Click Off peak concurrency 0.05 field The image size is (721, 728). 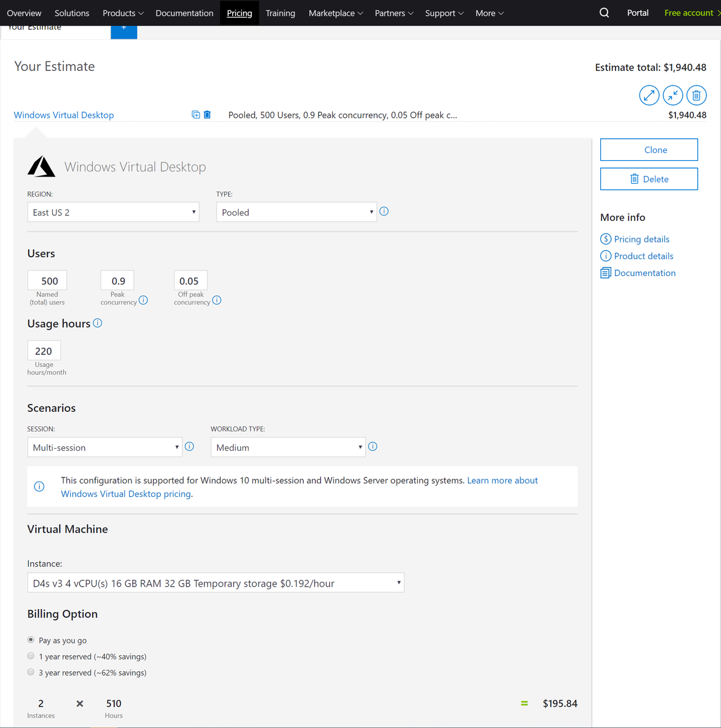(190, 280)
